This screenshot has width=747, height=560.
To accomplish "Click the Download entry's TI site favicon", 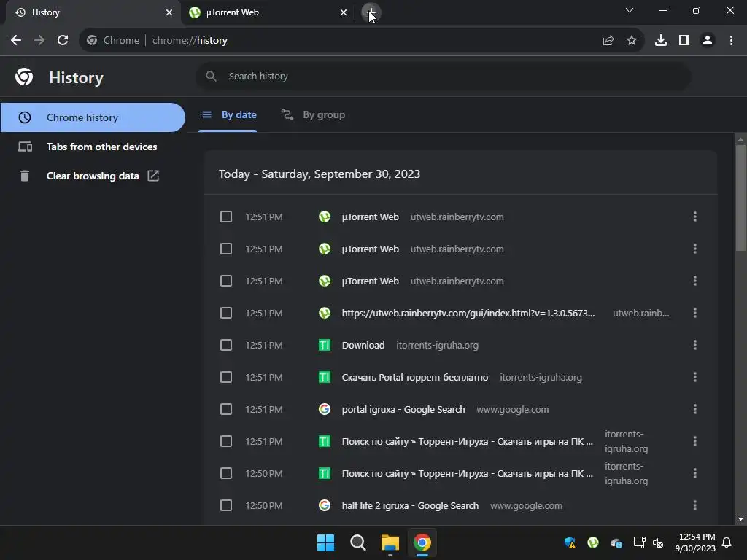I will pos(325,345).
